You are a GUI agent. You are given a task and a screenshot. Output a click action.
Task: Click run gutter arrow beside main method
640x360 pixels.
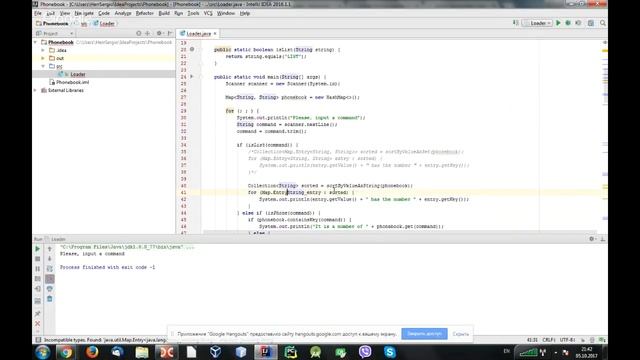tap(192, 77)
